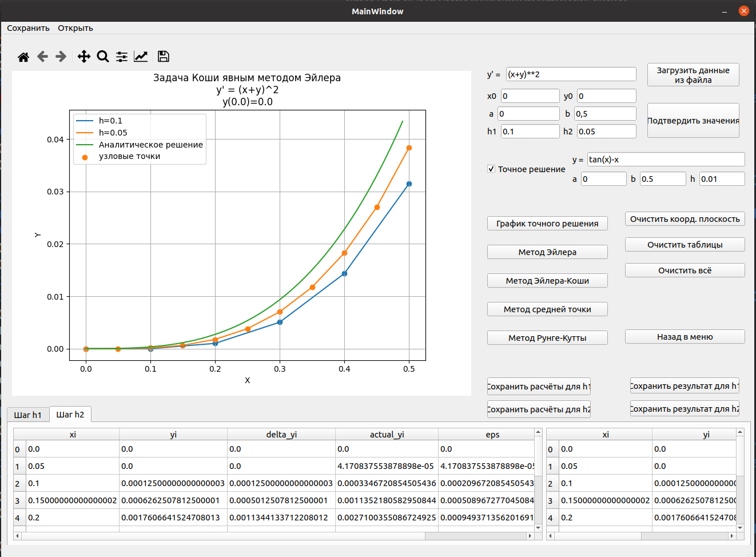
Task: Focus exact solution y = tan(x)-x field
Action: click(x=666, y=160)
